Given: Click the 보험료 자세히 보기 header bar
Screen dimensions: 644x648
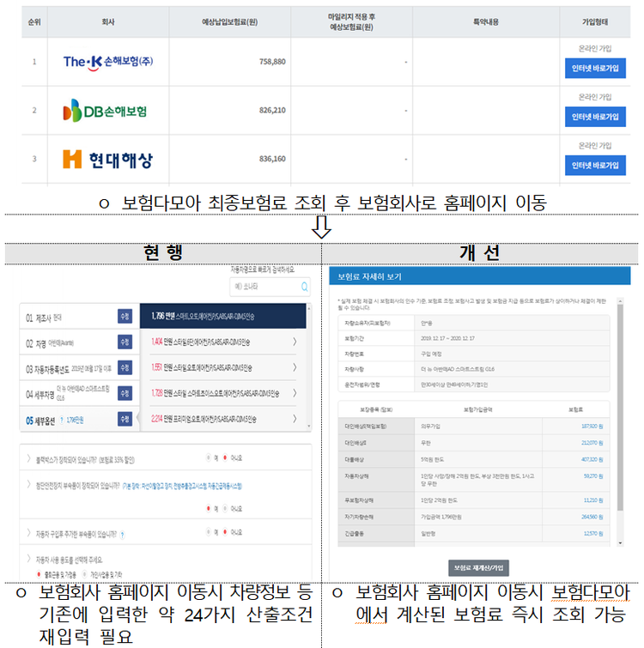Looking at the screenshot, I should point(479,276).
